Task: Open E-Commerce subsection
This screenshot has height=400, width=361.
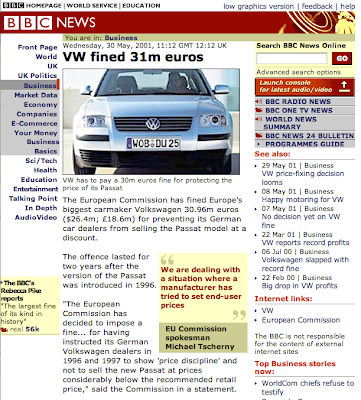Action: point(34,123)
